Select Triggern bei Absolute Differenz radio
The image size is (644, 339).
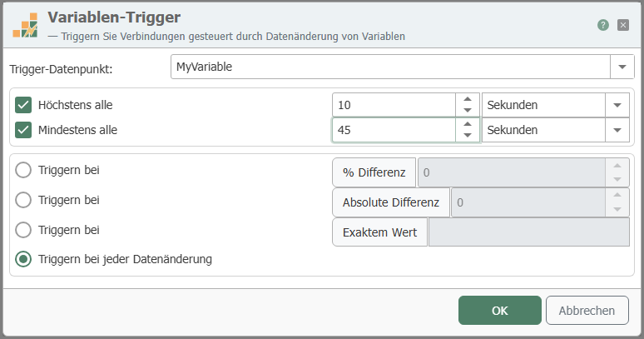click(x=23, y=201)
